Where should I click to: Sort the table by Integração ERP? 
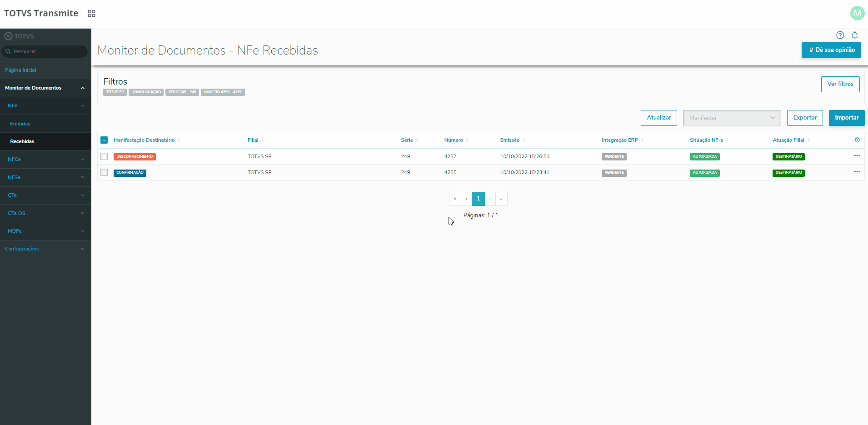point(623,140)
